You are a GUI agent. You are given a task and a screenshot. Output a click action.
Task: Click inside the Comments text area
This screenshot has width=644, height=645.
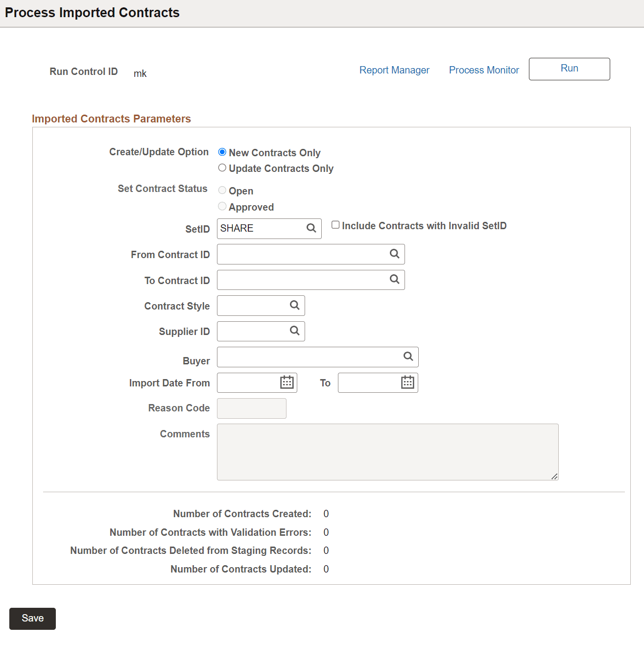tap(387, 451)
